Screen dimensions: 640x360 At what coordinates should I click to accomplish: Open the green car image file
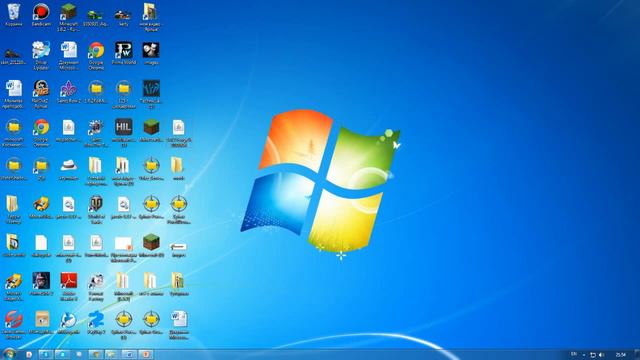[x=96, y=15]
